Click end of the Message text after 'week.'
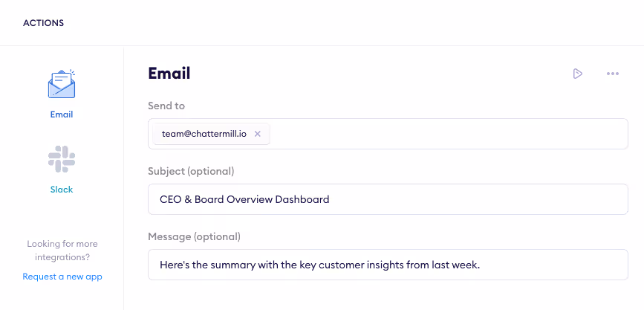The width and height of the screenshot is (644, 310). 483,265
